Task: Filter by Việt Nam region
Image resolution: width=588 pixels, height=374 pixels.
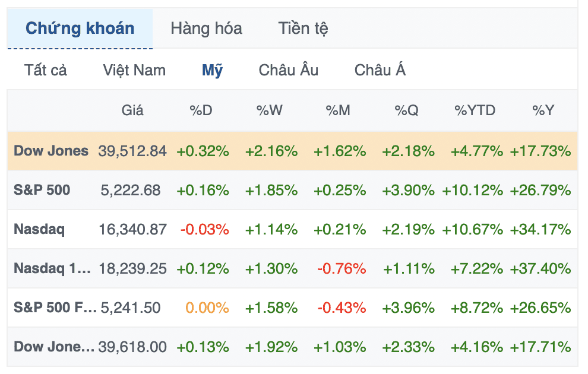Action: [x=134, y=70]
